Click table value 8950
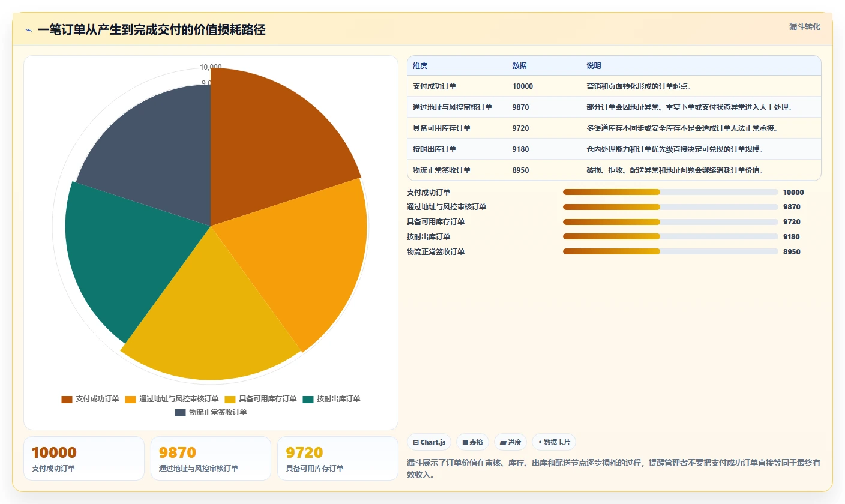 pyautogui.click(x=521, y=170)
